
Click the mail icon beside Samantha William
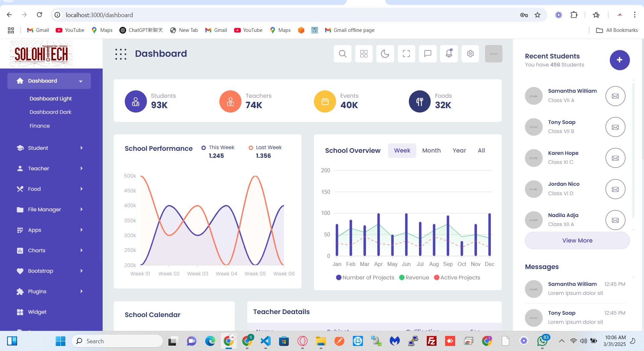tap(615, 96)
